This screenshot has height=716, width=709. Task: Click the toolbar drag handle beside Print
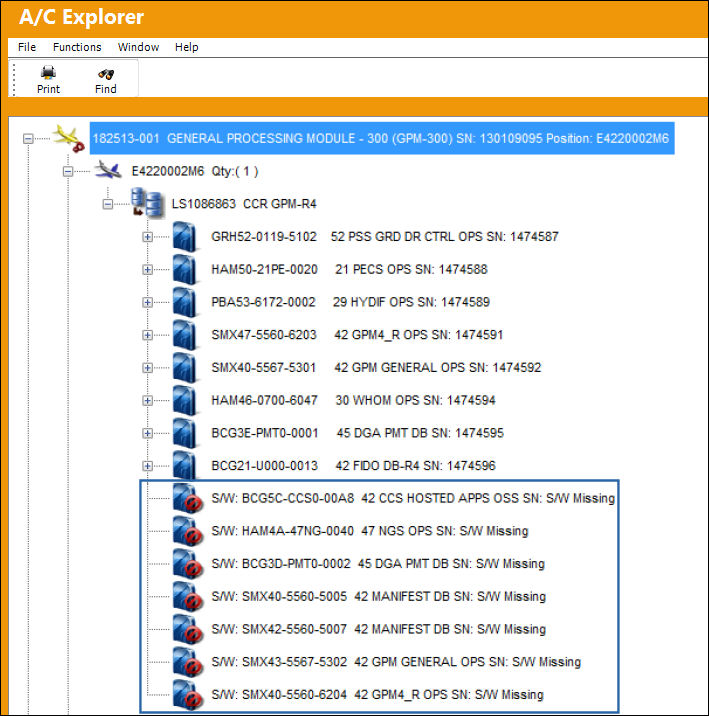click(x=14, y=79)
